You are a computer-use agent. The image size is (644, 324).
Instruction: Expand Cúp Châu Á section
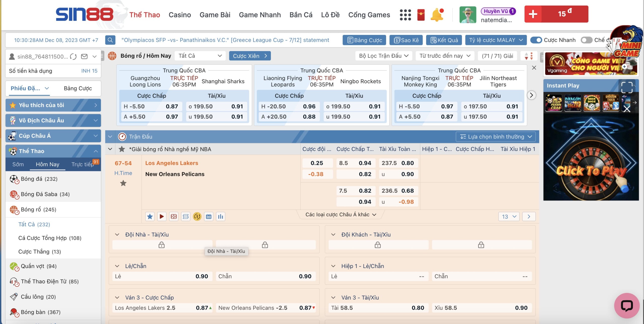pos(96,136)
